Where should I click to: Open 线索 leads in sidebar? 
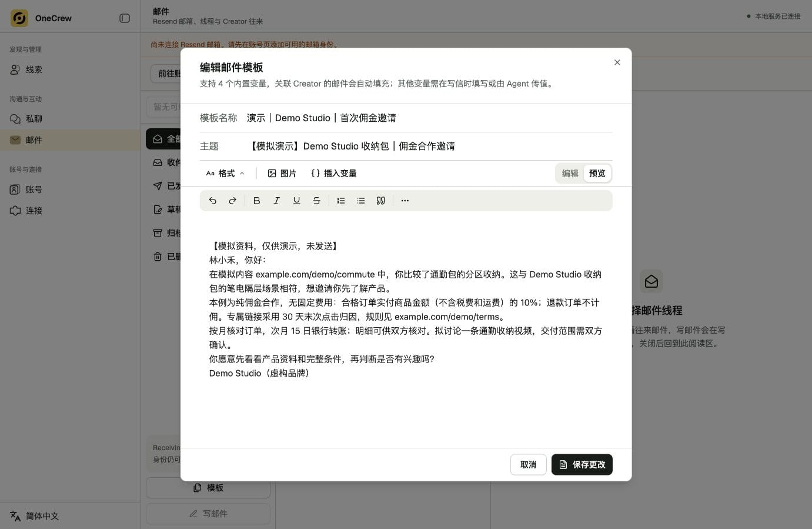[x=71, y=69]
